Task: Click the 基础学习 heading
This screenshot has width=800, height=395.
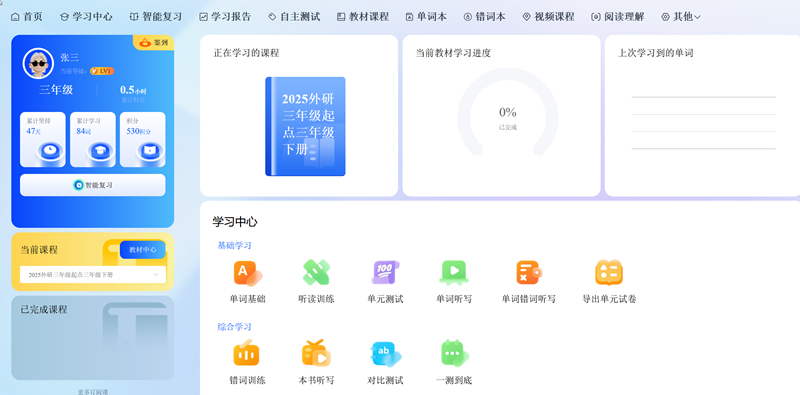Action: (235, 245)
